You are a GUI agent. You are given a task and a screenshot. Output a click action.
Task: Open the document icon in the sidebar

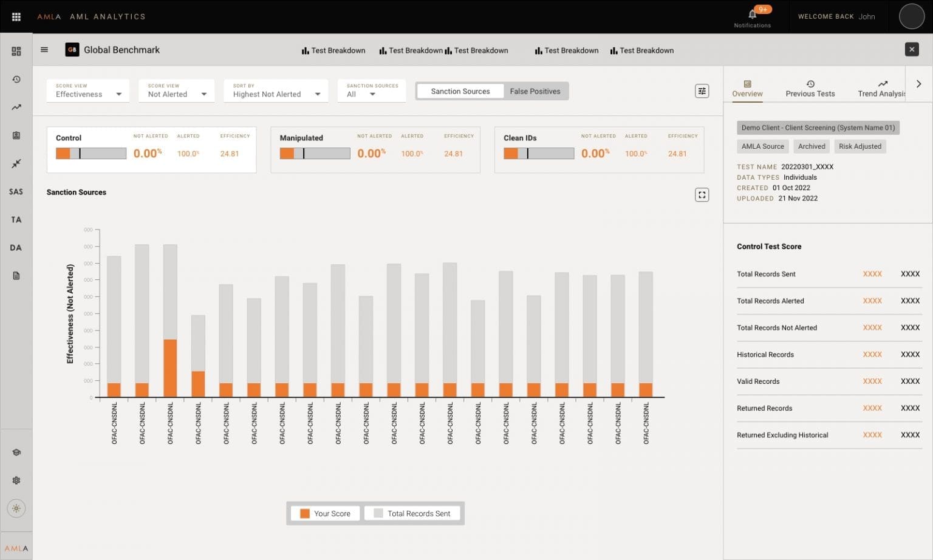coord(16,275)
